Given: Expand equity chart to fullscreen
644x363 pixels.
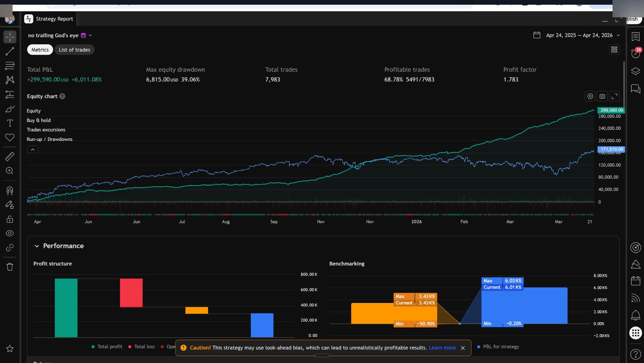Looking at the screenshot, I should (x=614, y=96).
